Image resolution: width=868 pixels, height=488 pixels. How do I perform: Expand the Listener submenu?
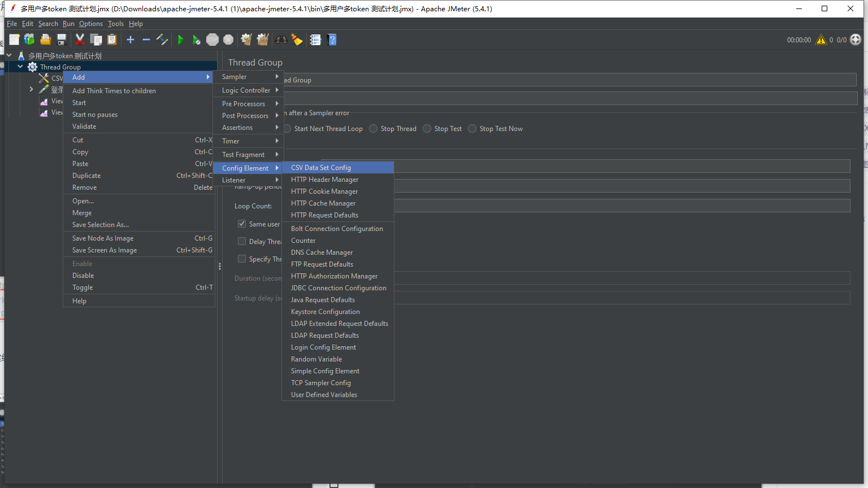tap(248, 180)
